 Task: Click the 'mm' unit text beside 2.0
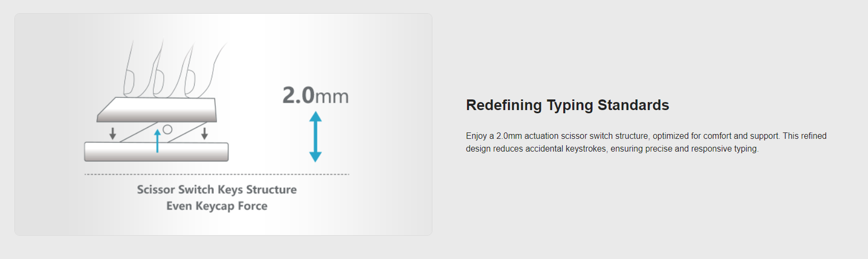tap(332, 97)
